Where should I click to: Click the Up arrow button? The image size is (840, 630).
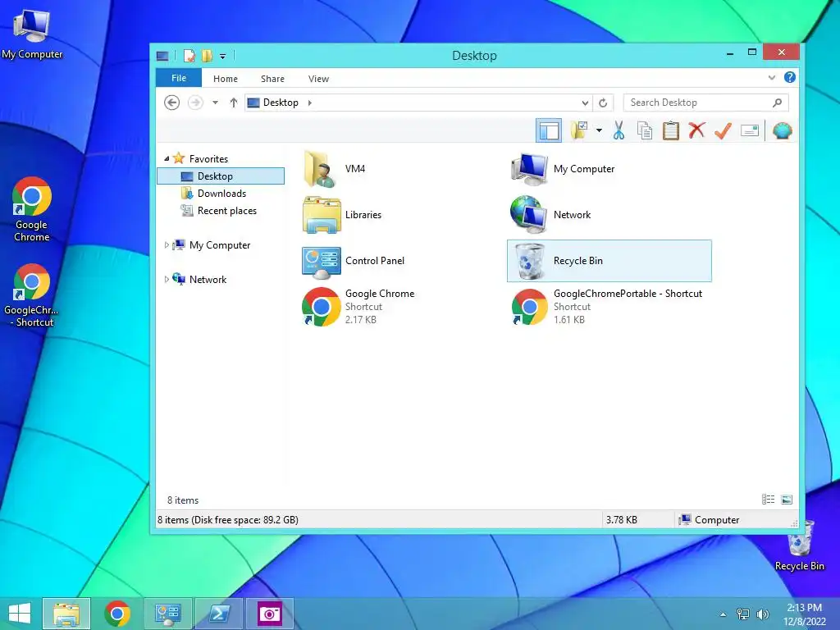tap(234, 103)
